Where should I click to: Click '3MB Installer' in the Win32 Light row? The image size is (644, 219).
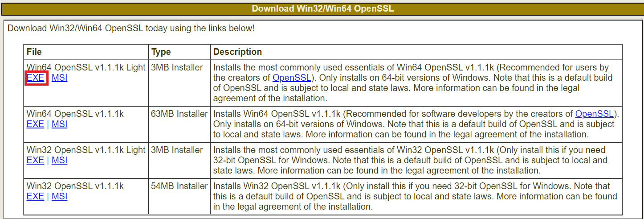pos(177,150)
